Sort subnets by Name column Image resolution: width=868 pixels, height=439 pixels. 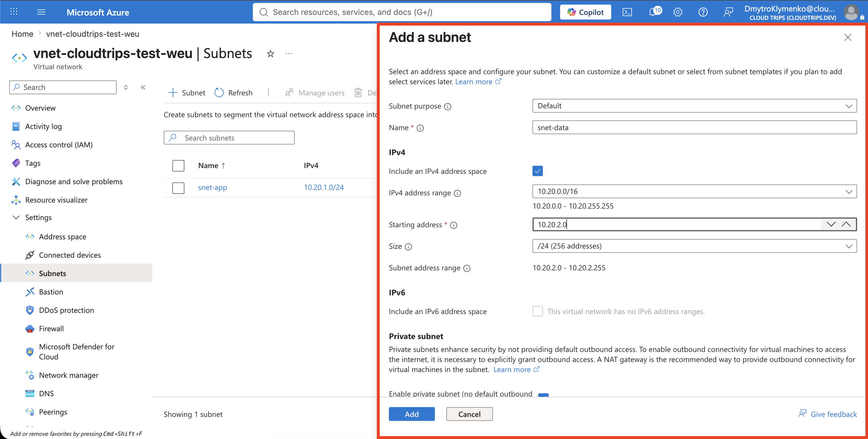point(212,165)
